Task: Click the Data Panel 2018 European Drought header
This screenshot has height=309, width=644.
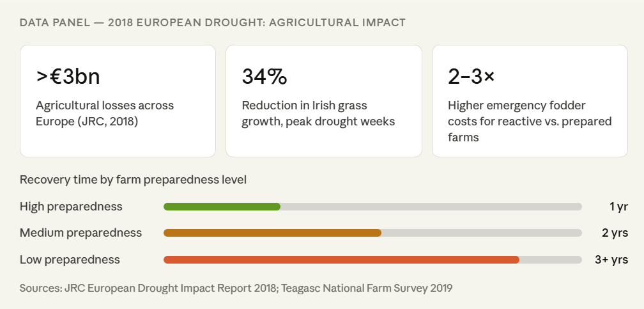Action: 213,22
